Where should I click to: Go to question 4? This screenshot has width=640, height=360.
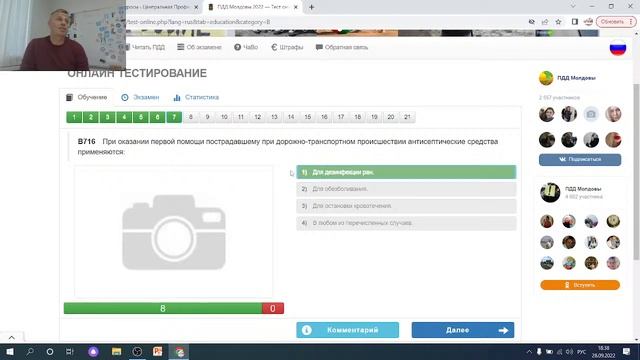point(124,117)
